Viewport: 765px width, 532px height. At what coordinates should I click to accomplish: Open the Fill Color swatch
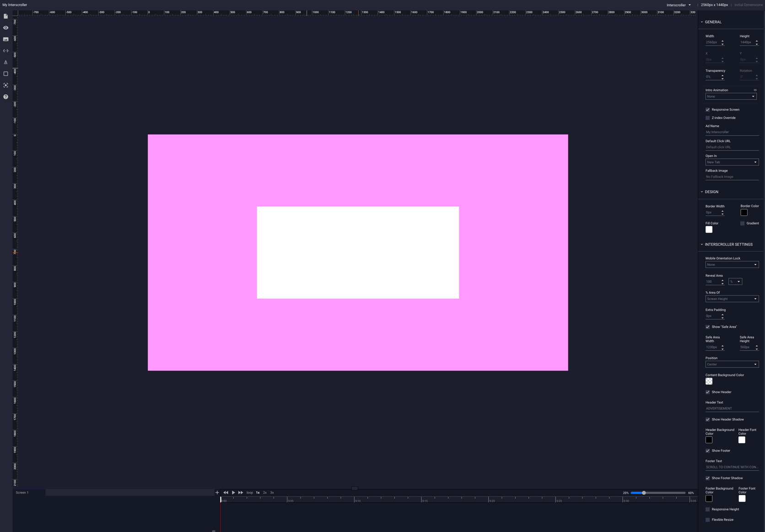click(709, 229)
